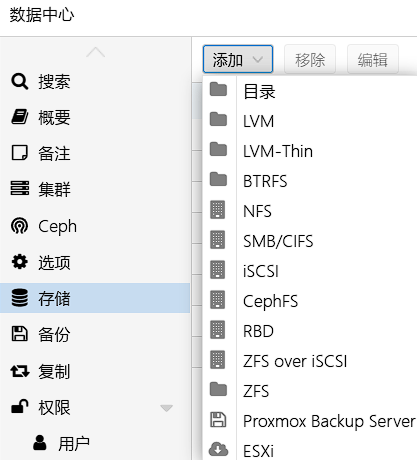Click the sidebar collapse up chevron
This screenshot has width=417, height=460.
tap(96, 52)
